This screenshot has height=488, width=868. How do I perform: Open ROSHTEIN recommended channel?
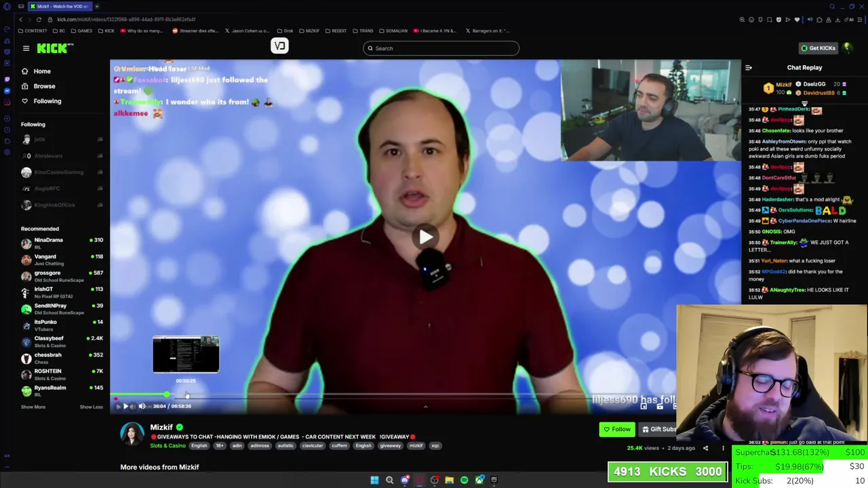click(x=62, y=374)
